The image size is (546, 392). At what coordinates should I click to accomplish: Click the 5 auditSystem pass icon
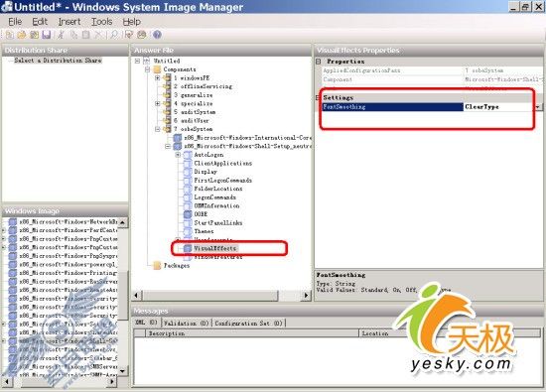click(x=167, y=112)
